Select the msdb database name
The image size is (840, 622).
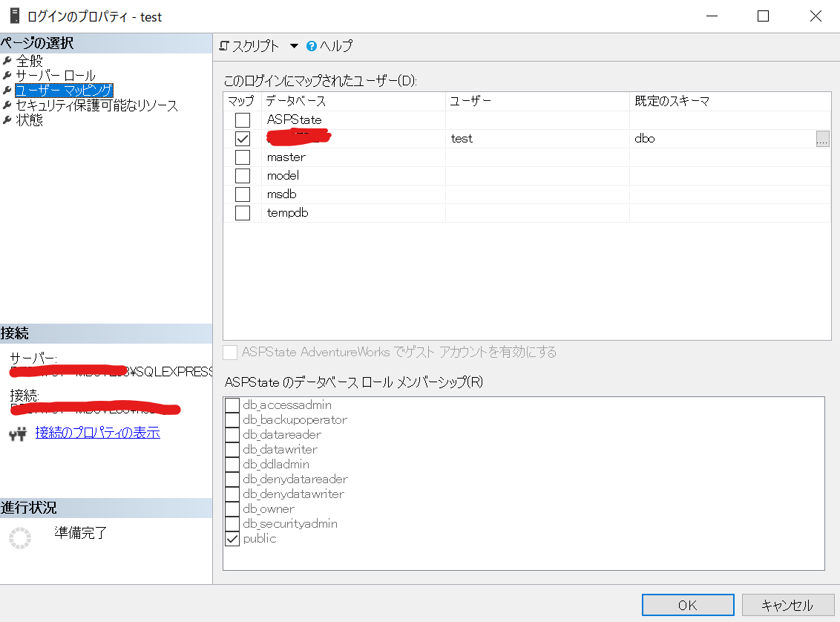pos(281,194)
